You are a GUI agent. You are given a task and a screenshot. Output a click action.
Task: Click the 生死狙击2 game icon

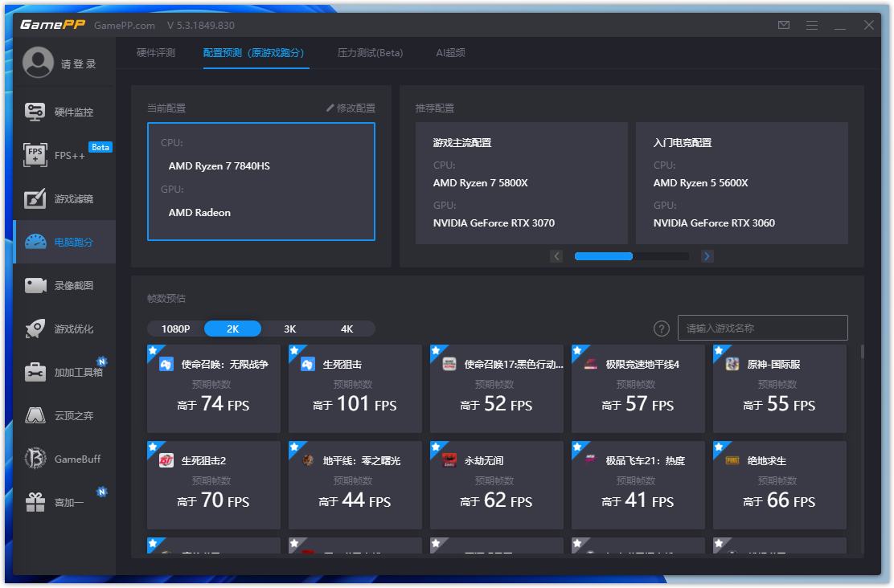[166, 461]
